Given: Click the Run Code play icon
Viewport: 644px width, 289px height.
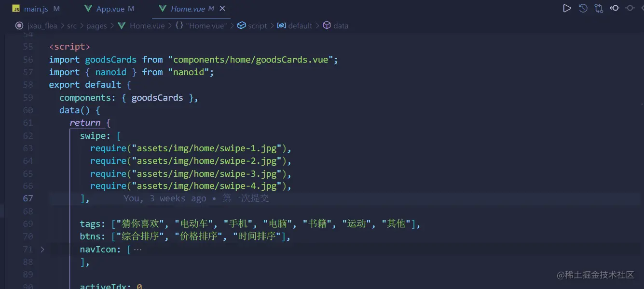Looking at the screenshot, I should click(x=567, y=8).
